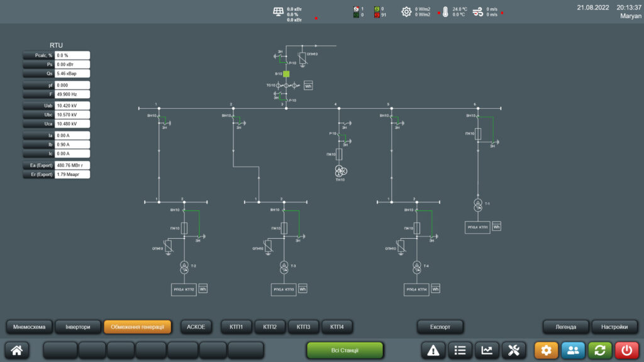Click the thermometer temperature indicator
This screenshot has height=362, width=644.
[x=445, y=11]
